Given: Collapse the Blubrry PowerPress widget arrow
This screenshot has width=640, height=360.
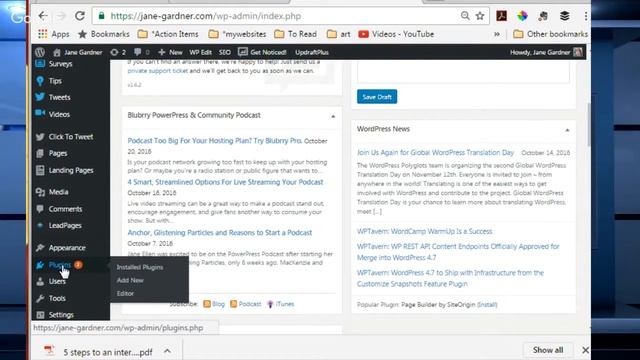Looking at the screenshot, I should click(x=333, y=116).
